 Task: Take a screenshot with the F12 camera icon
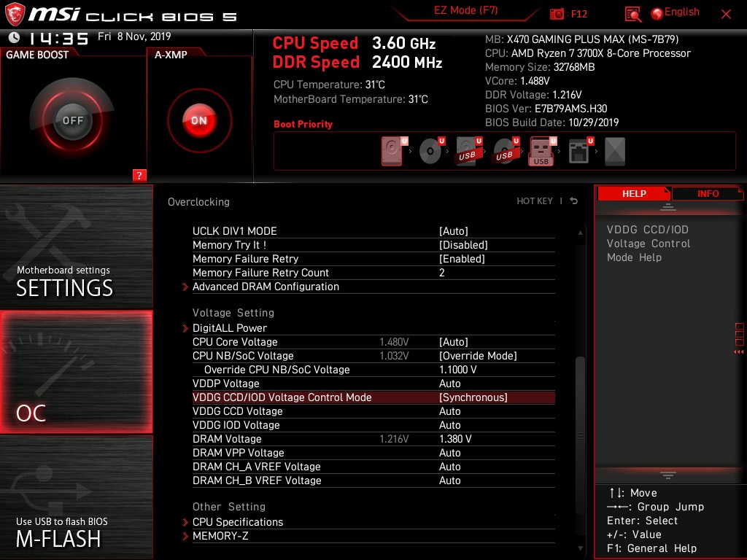pyautogui.click(x=557, y=14)
